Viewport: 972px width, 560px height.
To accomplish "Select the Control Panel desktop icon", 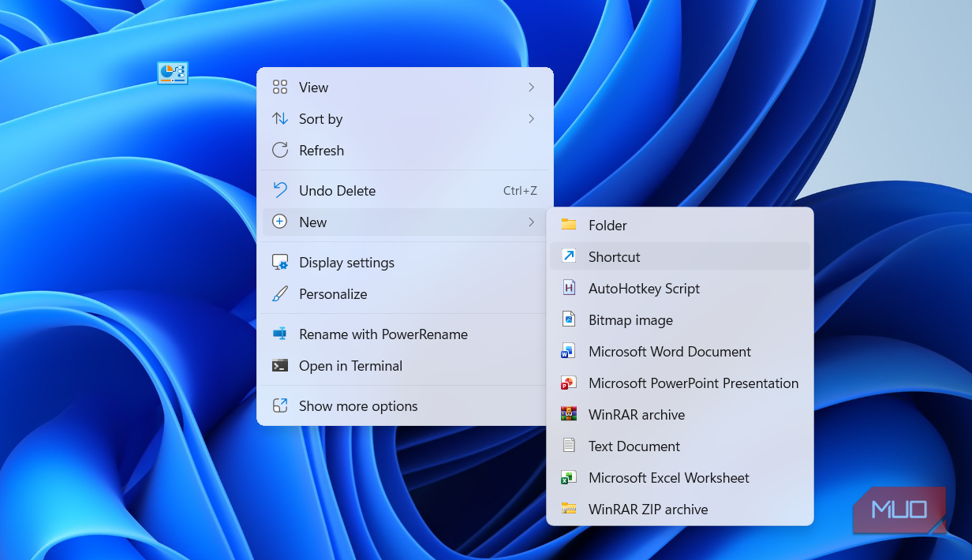I will (173, 73).
